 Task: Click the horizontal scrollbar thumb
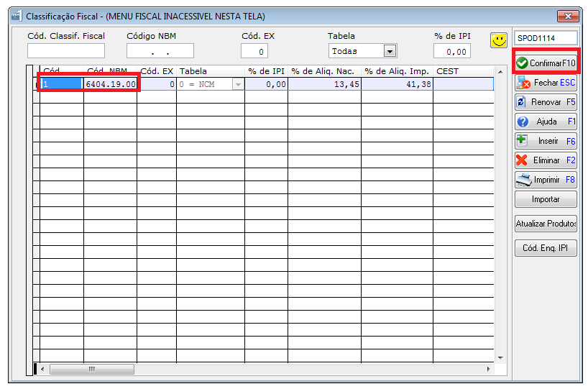point(92,369)
